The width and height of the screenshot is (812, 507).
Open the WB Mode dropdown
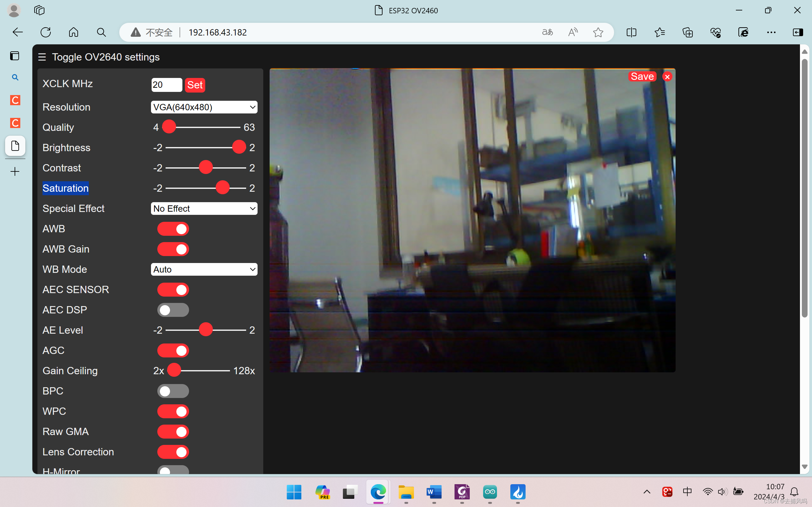click(x=204, y=270)
